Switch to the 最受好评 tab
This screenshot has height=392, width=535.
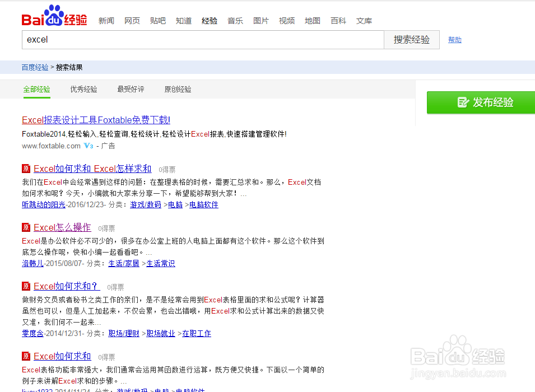[x=131, y=89]
